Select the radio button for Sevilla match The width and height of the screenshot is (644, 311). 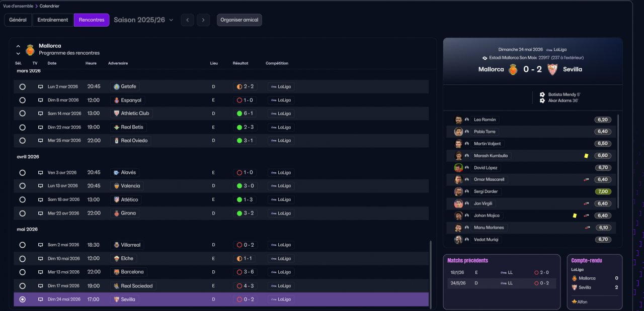click(22, 299)
